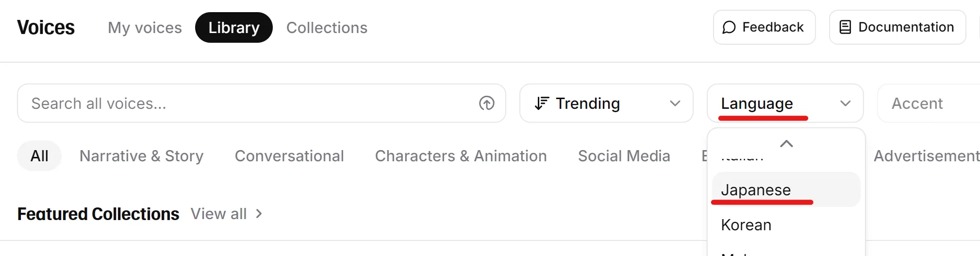Open the Feedback button
The width and height of the screenshot is (980, 256).
pos(764,27)
